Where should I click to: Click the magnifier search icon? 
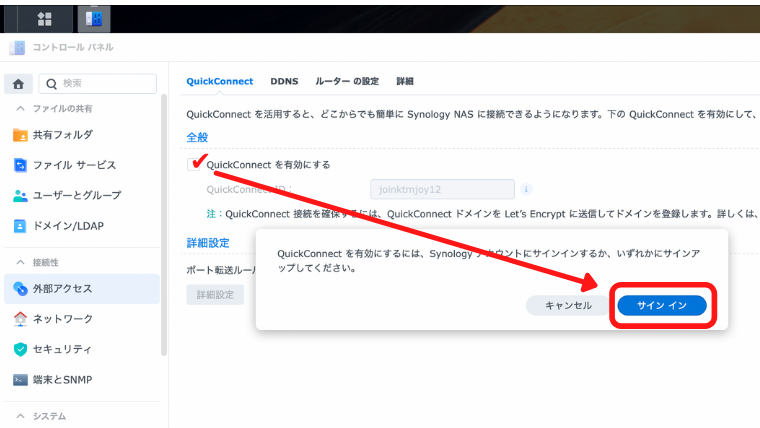(x=51, y=84)
